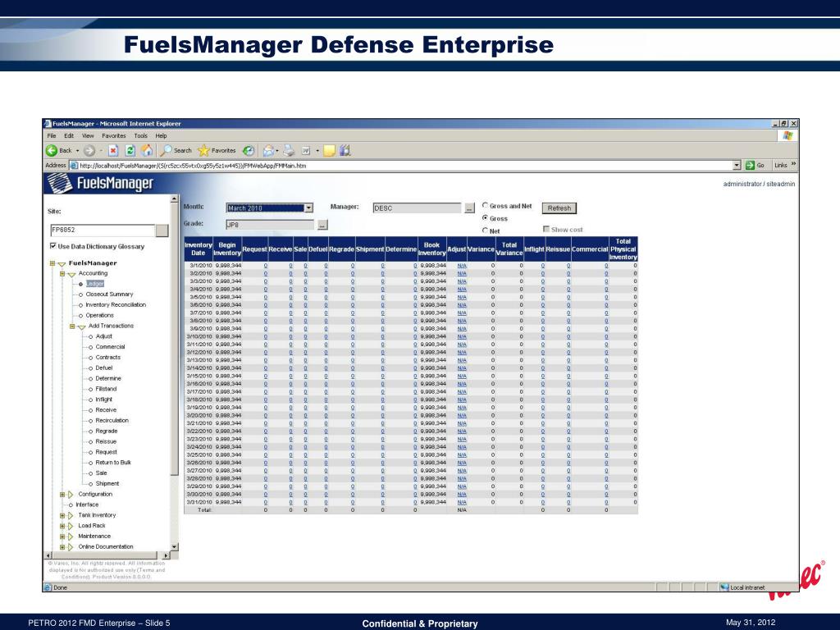
Task: Open the Tools menu
Action: (140, 136)
